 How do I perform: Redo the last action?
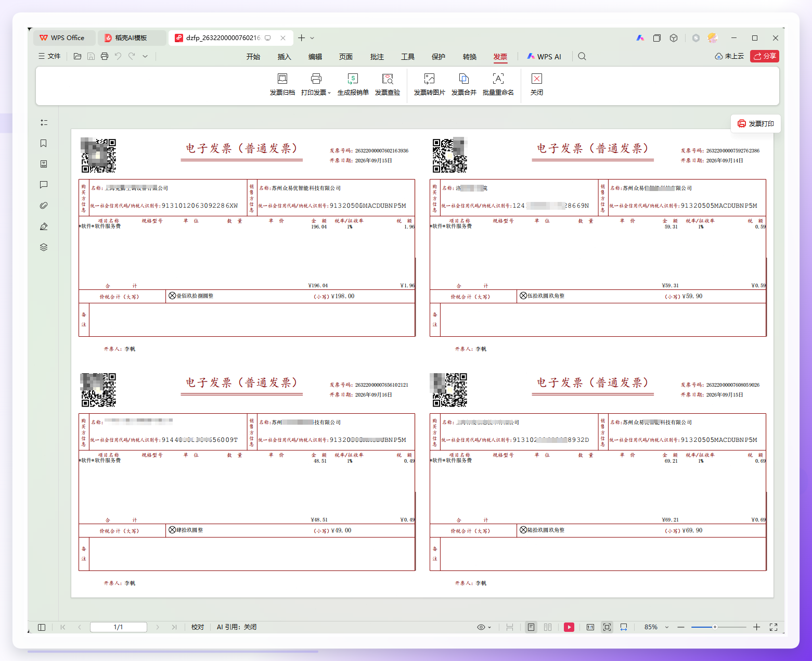(132, 56)
